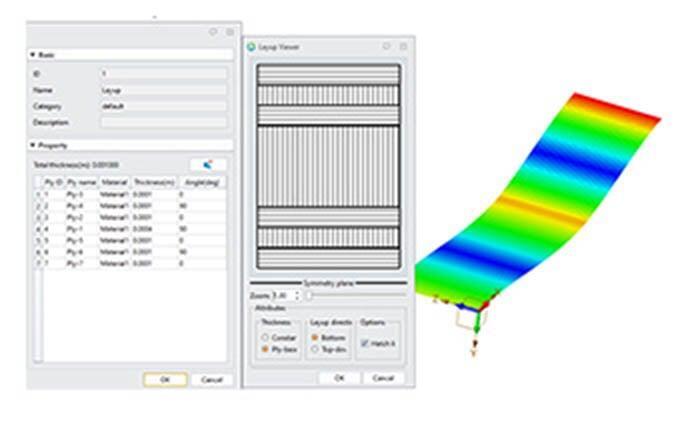Screen dimensions: 680x446
Task: Select the Constant thickness radio button
Action: pyautogui.click(x=265, y=338)
